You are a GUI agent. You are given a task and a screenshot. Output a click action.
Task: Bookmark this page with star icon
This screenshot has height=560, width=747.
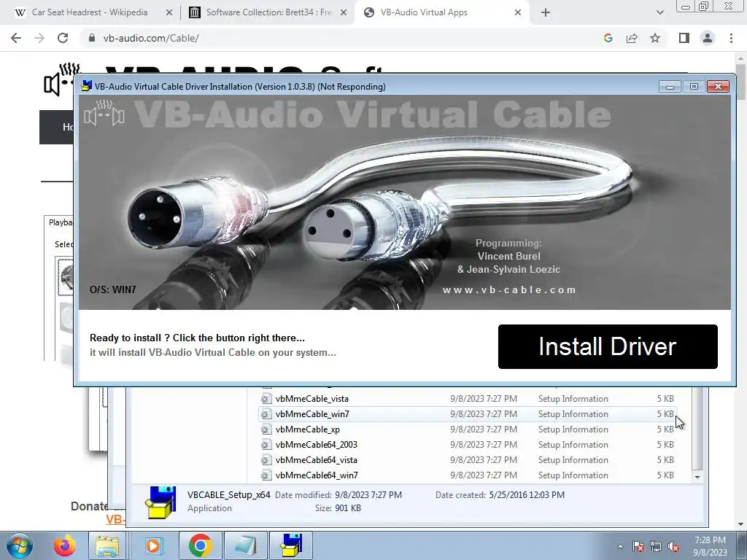655,38
